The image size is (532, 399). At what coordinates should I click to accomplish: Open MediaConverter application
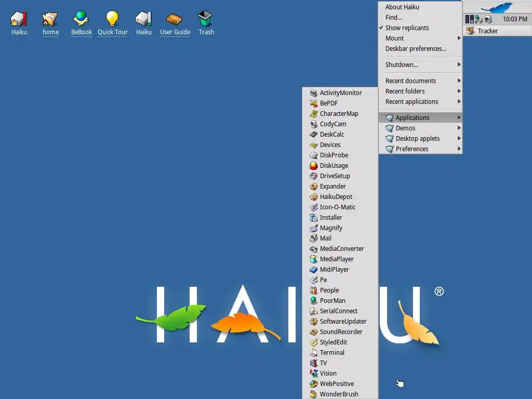click(340, 249)
